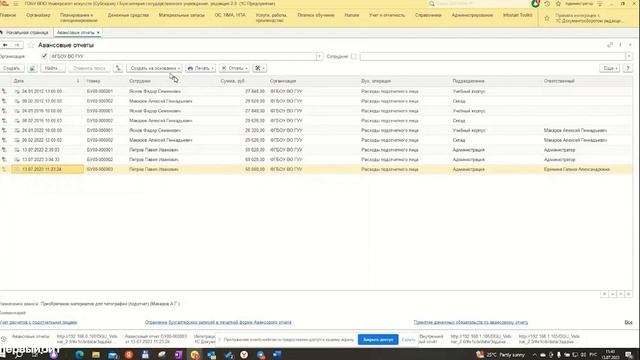This screenshot has width=640, height=360.
Task: Open the Денежные средства menu section
Action: pos(128,15)
